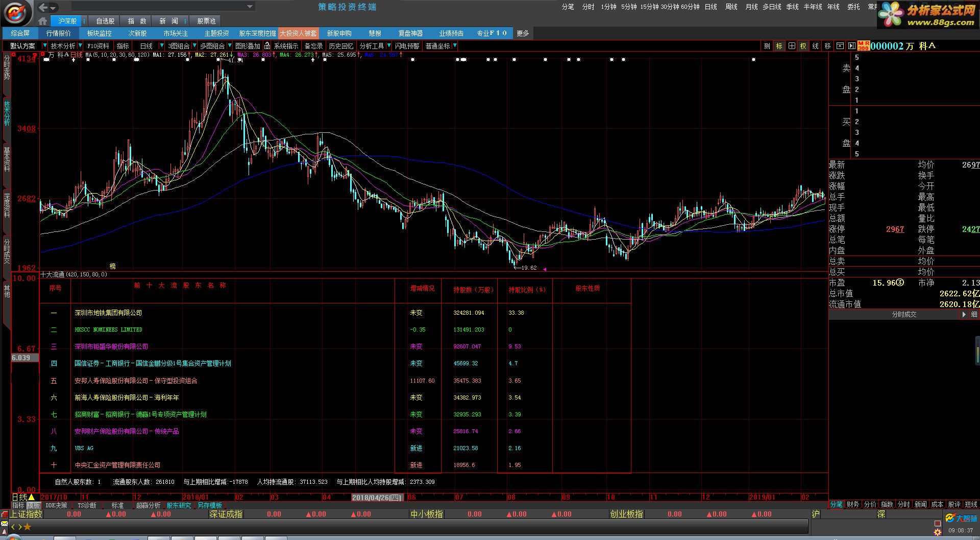Click the 细 detail button beside 分时成交
This screenshot has height=540, width=980.
pos(974,315)
